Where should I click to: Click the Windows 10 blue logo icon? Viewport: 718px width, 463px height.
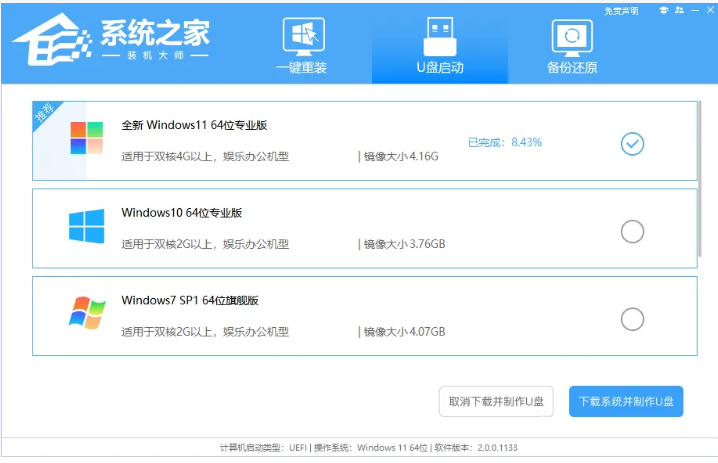pyautogui.click(x=87, y=226)
